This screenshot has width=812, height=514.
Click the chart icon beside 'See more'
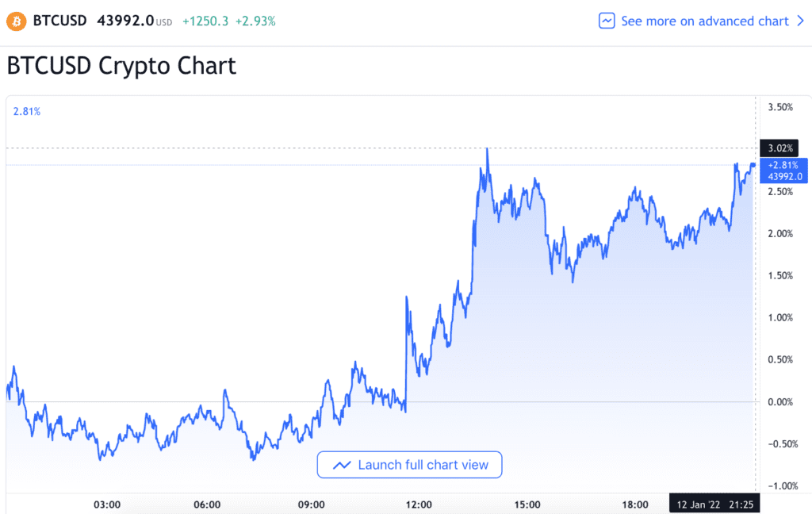pyautogui.click(x=607, y=21)
